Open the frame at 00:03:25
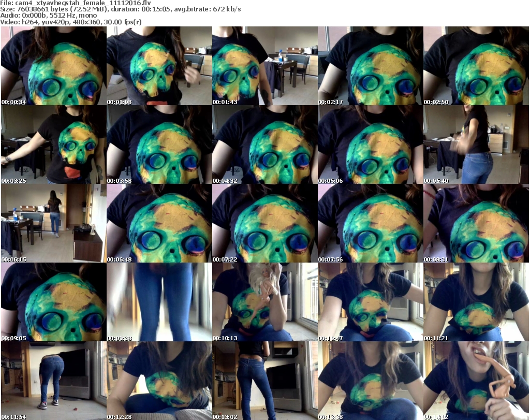Screen dimensions: 530x420 [54, 144]
